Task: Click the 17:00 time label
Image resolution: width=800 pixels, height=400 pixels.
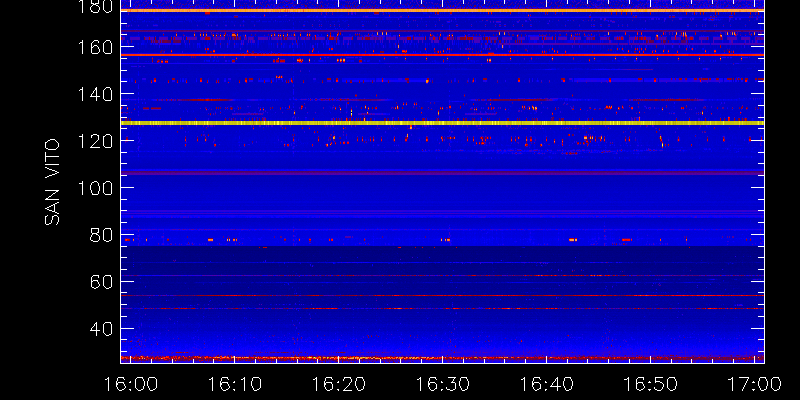Action: point(755,384)
